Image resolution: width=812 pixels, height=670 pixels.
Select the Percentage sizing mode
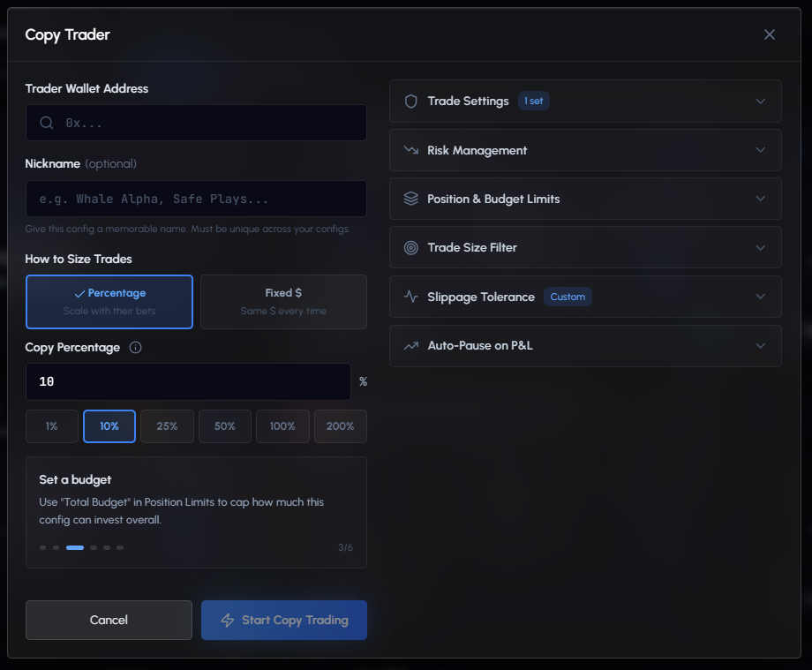point(109,301)
